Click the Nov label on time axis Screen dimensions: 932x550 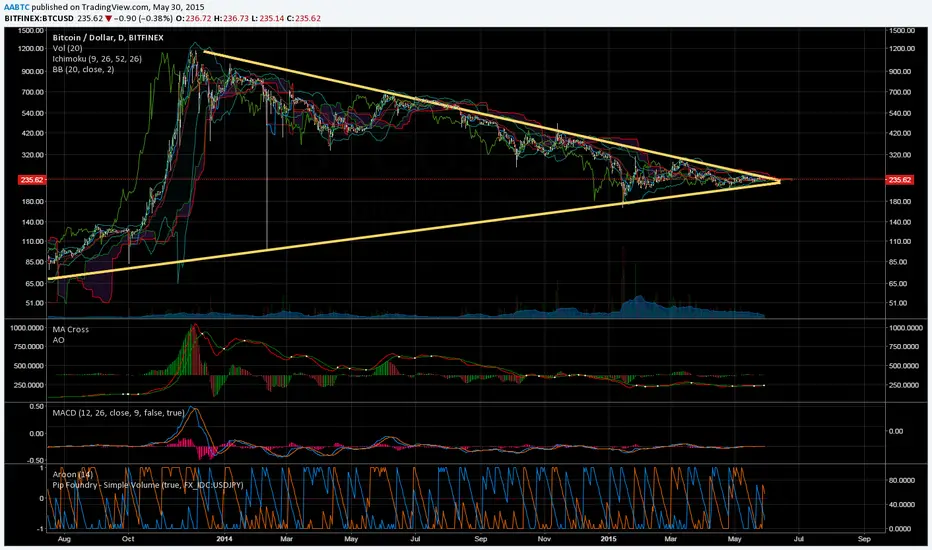tap(544, 539)
